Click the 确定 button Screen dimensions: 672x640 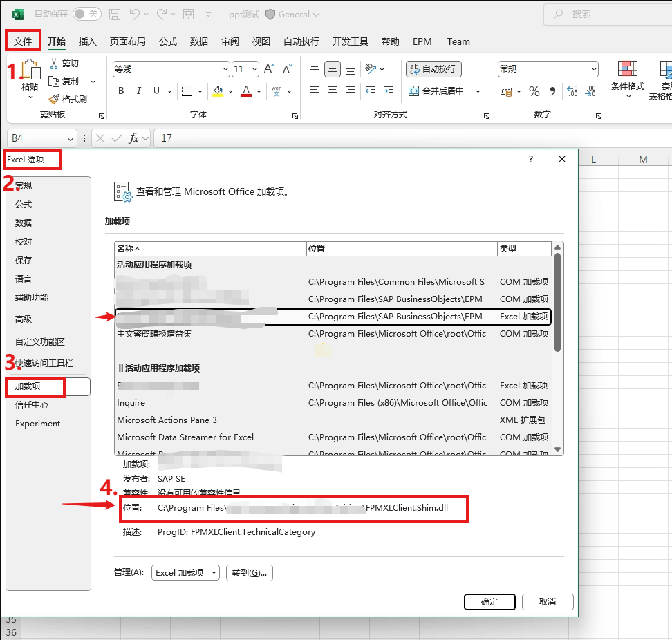[489, 602]
